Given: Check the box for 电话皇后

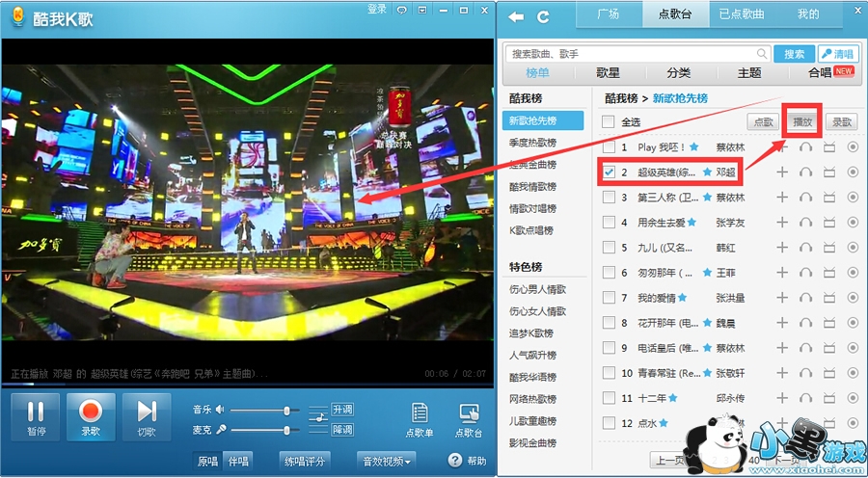Looking at the screenshot, I should 609,348.
